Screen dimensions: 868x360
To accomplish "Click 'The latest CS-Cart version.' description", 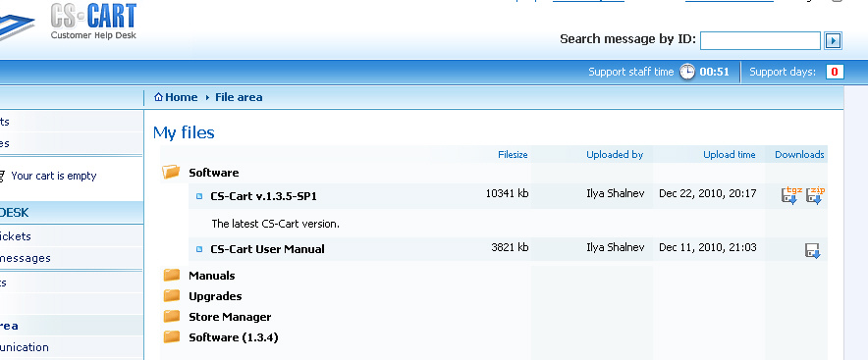I will pos(275,224).
